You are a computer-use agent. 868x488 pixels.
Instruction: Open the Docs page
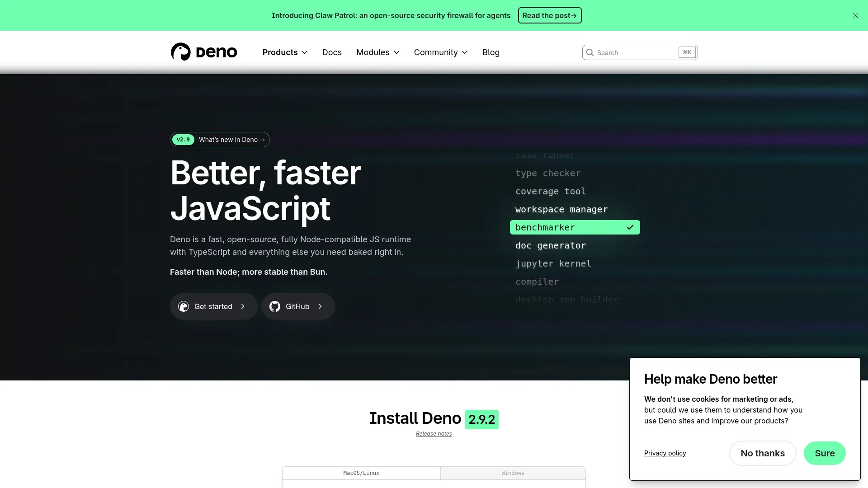pyautogui.click(x=332, y=52)
